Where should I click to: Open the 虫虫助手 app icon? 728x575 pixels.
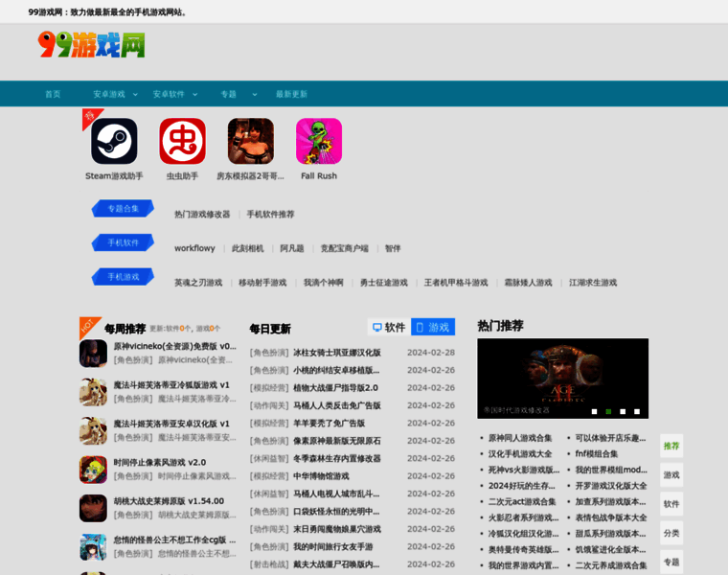[x=182, y=141]
